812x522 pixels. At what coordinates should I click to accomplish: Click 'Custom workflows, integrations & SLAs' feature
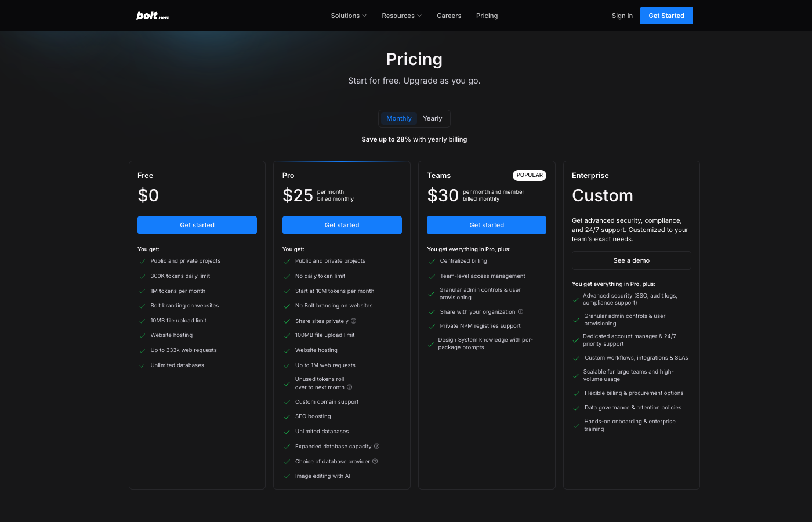click(636, 358)
